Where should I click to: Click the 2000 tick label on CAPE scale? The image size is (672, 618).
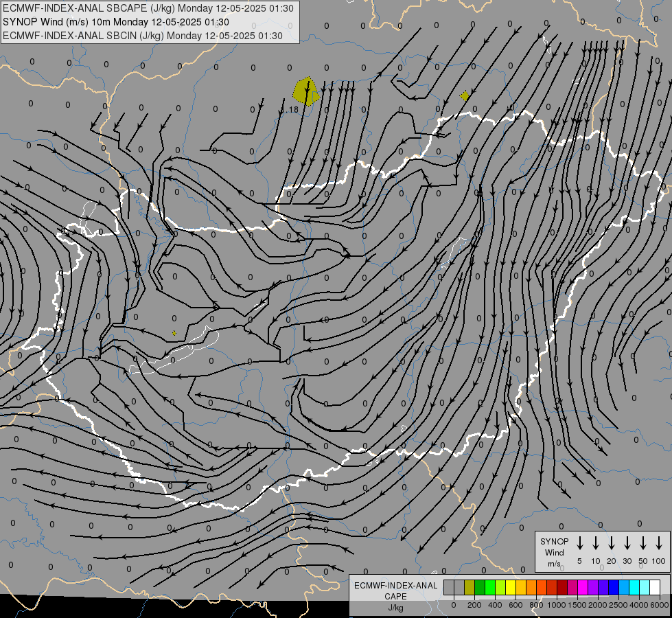598,605
